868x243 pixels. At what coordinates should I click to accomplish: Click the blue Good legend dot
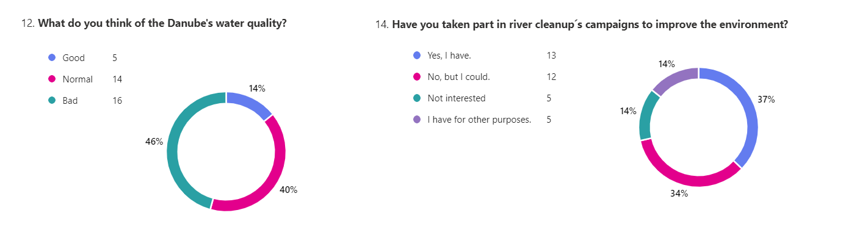[52, 58]
